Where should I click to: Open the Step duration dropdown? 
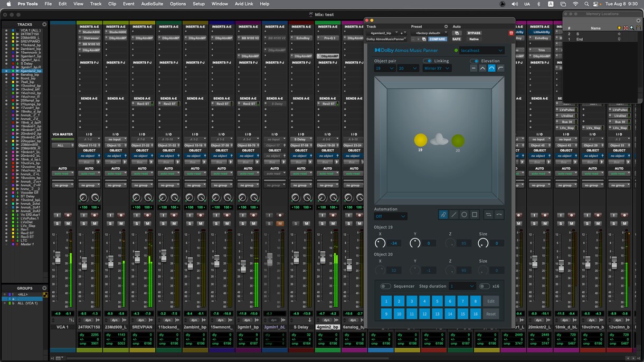point(462,287)
